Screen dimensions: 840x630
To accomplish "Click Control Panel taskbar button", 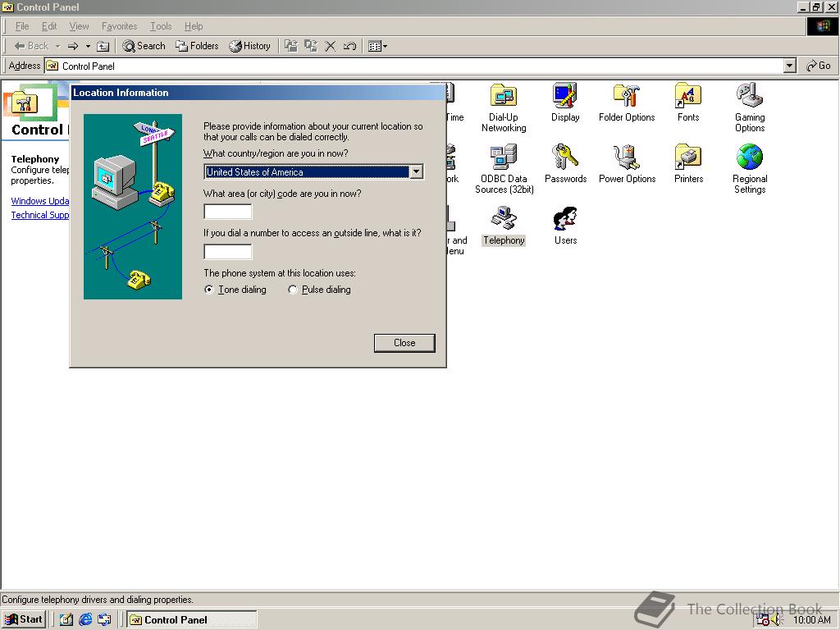I will (192, 620).
